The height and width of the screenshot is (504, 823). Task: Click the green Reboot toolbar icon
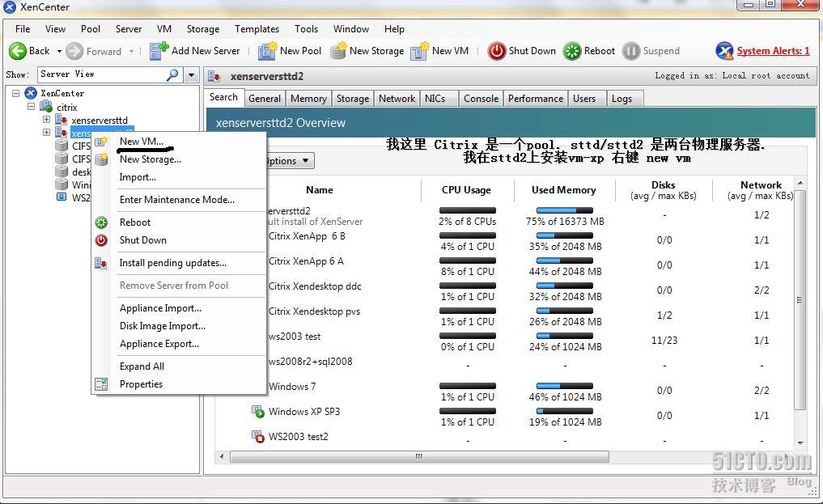coord(572,51)
